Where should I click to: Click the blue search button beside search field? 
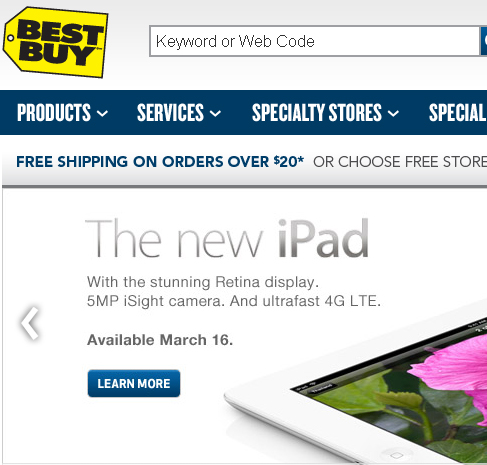[484, 41]
